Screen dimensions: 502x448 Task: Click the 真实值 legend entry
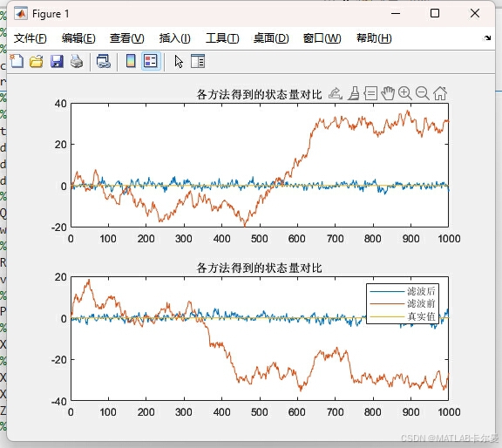tap(403, 316)
